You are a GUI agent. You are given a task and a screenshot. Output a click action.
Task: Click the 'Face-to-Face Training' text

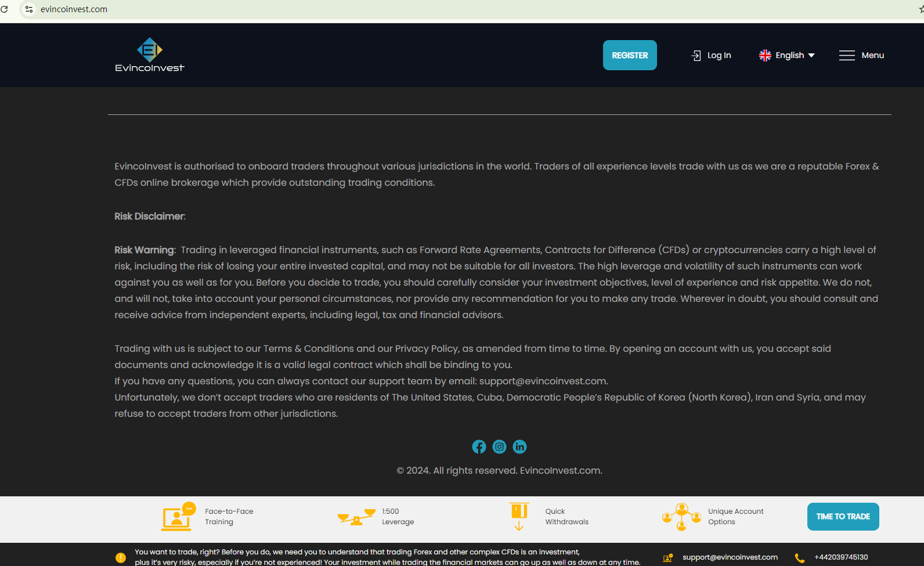tap(229, 517)
